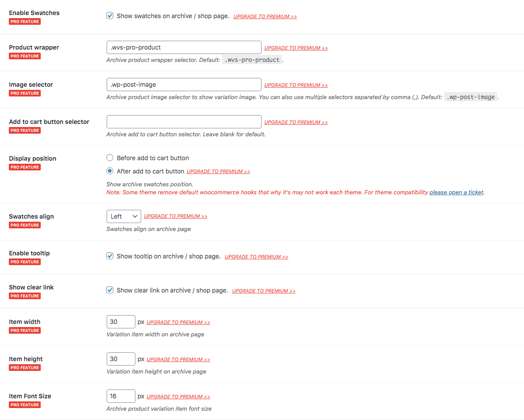Viewport: 524px width, 420px height.
Task: Select Before add to cart button option
Action: click(x=110, y=158)
